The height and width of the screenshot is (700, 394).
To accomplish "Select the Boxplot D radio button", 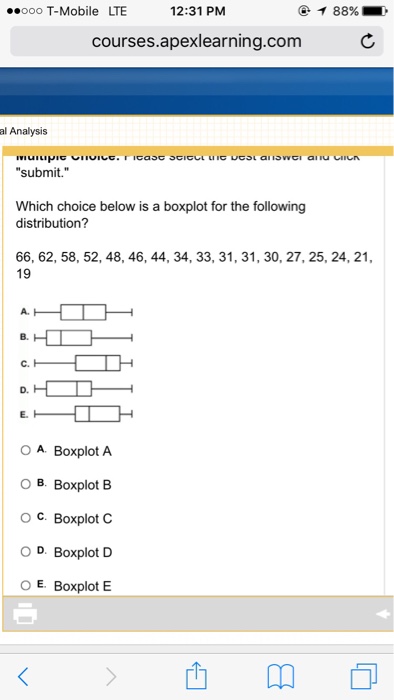I will [x=25, y=551].
